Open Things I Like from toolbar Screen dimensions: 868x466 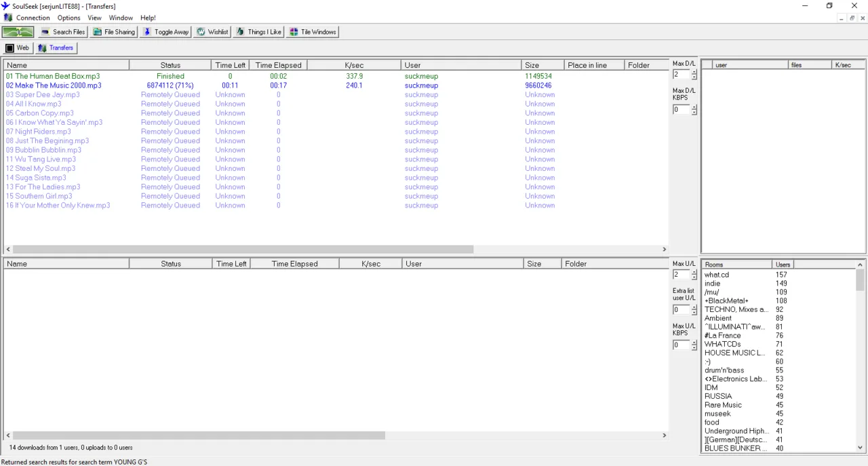coord(258,32)
